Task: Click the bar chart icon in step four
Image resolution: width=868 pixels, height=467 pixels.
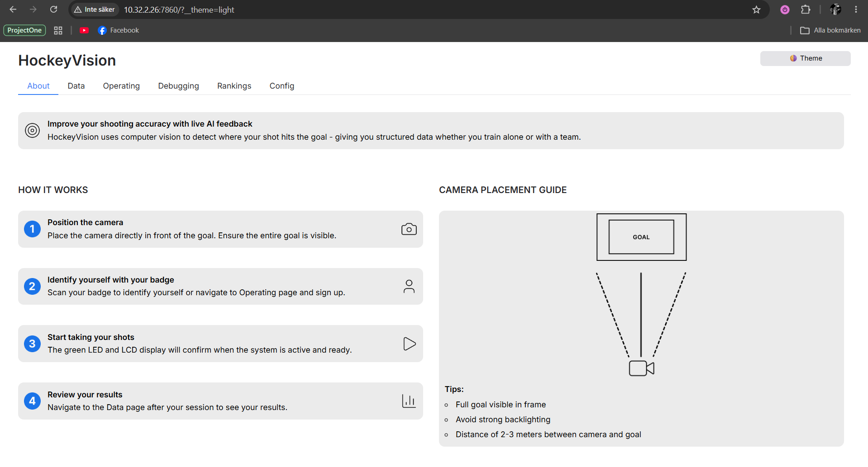Action: pos(409,401)
